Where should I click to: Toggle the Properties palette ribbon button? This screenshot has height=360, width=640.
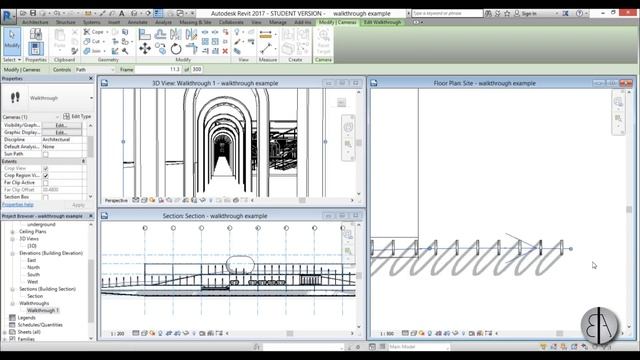(x=36, y=49)
